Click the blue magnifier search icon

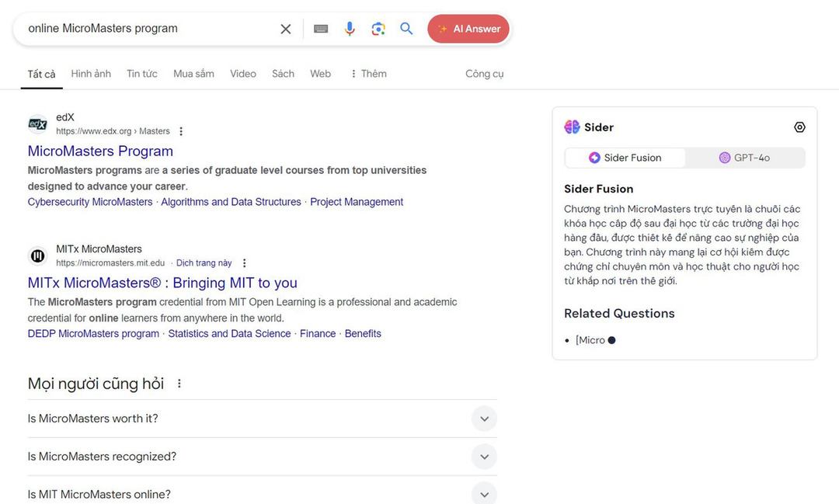tap(406, 29)
